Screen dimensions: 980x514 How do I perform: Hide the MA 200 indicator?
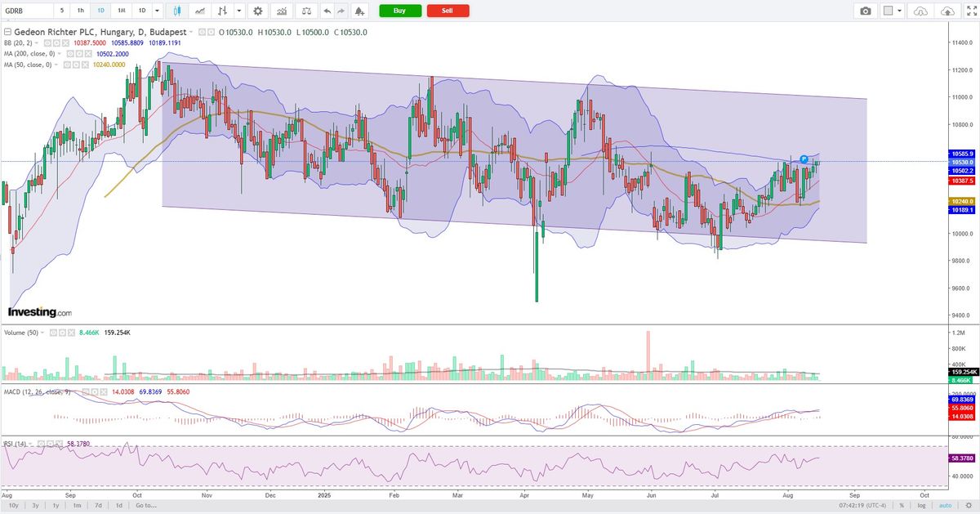(x=70, y=54)
